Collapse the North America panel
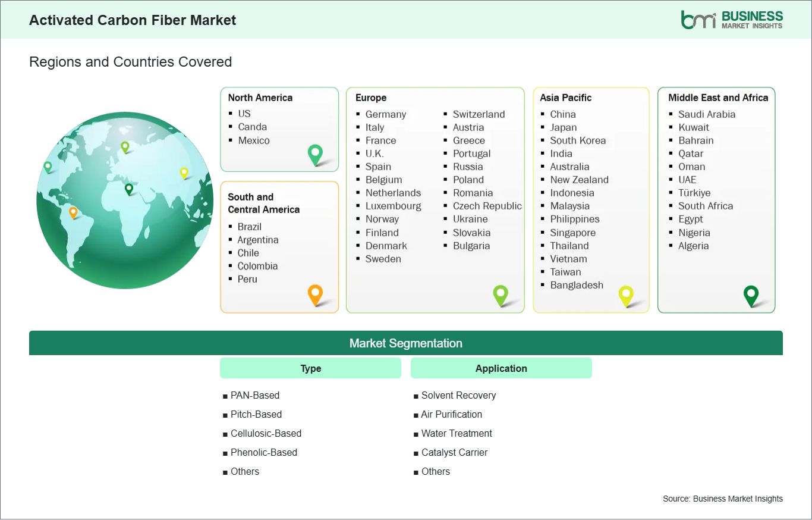Image resolution: width=812 pixels, height=520 pixels. 279,129
